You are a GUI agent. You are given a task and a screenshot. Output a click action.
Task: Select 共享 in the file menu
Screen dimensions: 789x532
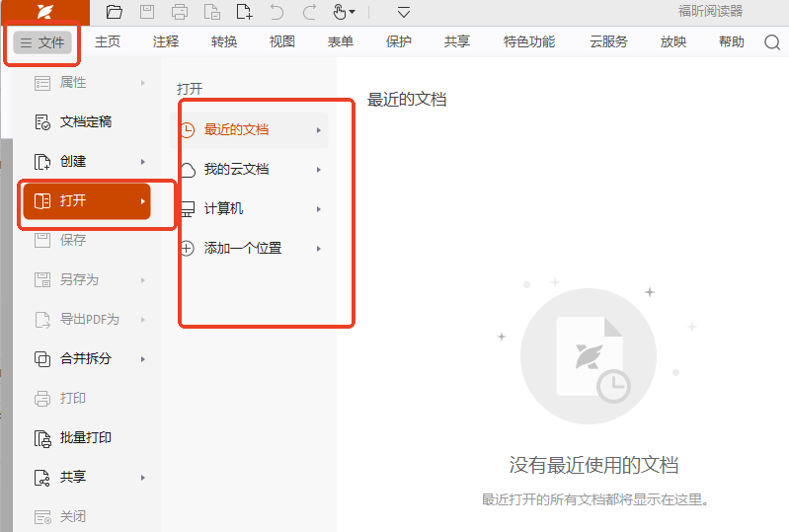pyautogui.click(x=87, y=477)
